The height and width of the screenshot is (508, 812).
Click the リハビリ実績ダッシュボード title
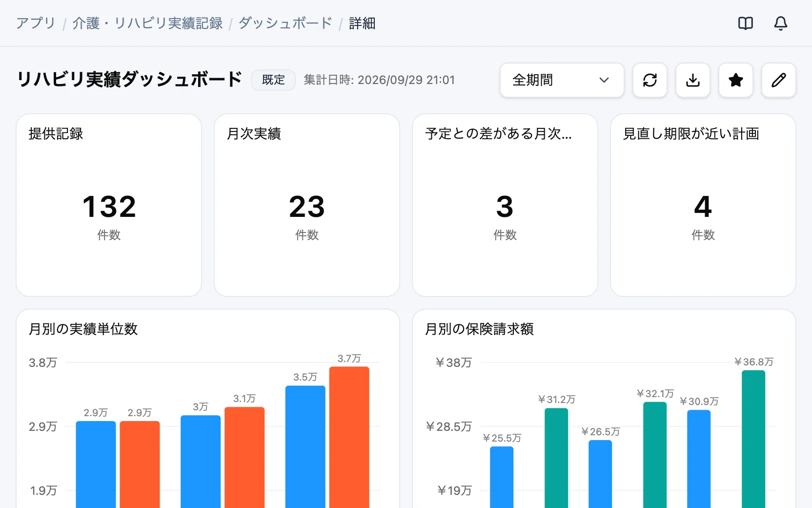[x=129, y=79]
